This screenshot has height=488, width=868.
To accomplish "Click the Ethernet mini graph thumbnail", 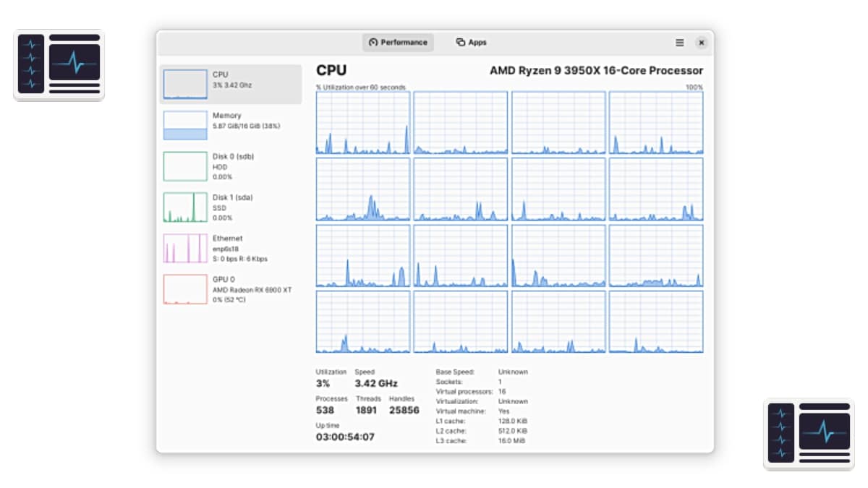I will point(185,248).
